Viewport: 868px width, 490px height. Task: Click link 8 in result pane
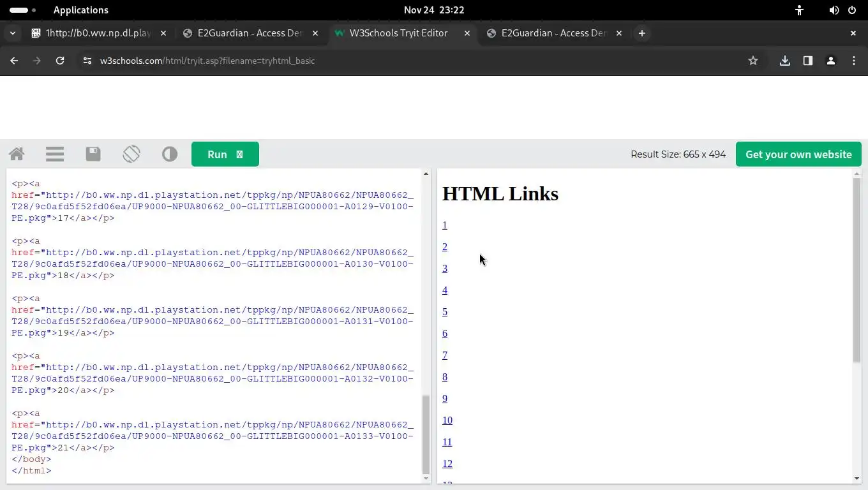pyautogui.click(x=445, y=377)
